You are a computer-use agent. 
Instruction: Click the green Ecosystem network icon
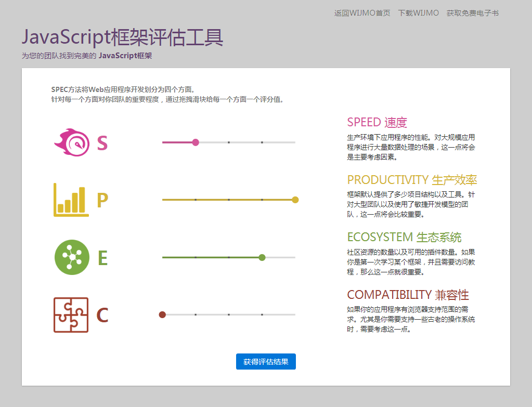72,257
